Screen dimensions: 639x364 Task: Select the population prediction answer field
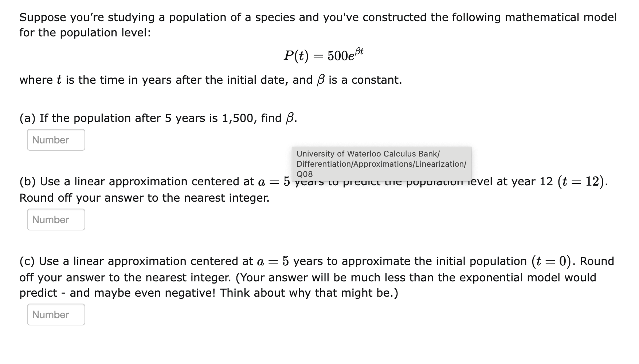pos(55,219)
